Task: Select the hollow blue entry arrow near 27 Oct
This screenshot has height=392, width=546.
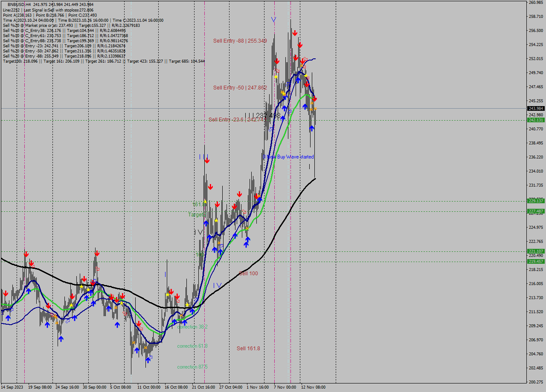Action: [x=221, y=245]
